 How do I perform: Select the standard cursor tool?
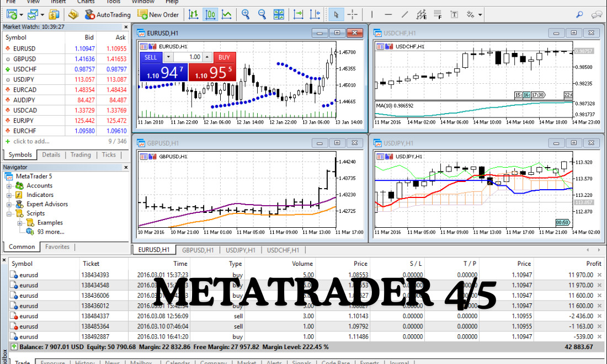336,15
